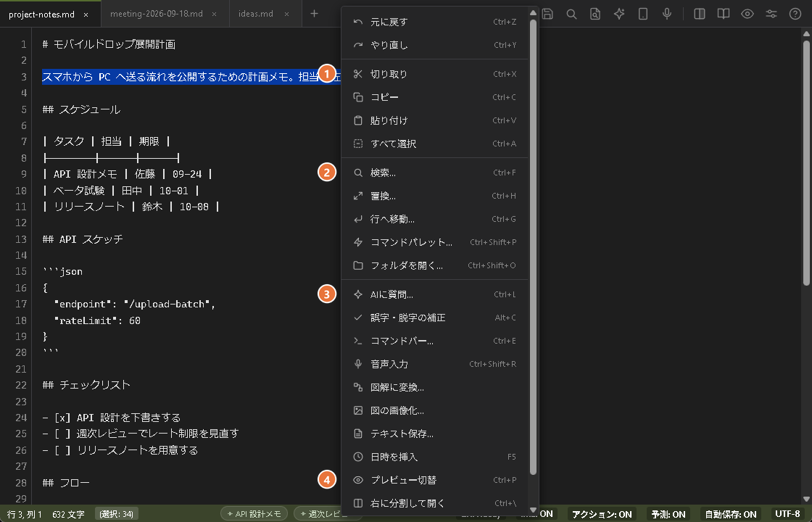812x522 pixels.
Task: Click the "endpoint": "/upload-batch" line
Action: (x=134, y=304)
